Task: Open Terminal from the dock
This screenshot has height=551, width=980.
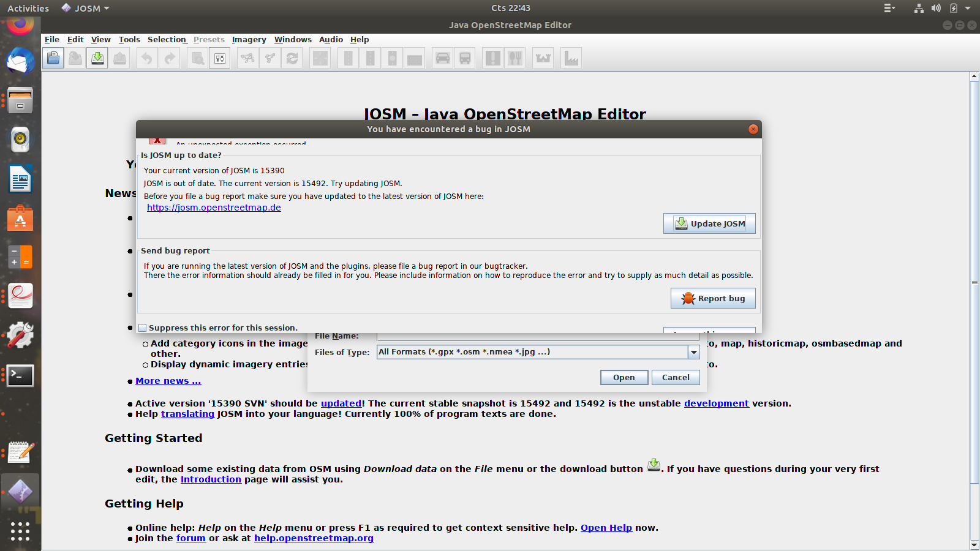Action: click(x=20, y=375)
